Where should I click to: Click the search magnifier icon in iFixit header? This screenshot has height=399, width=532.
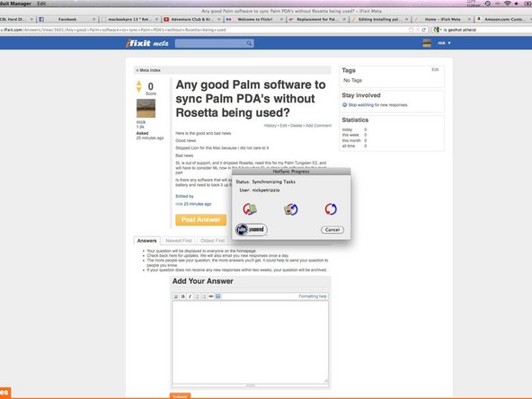point(250,43)
